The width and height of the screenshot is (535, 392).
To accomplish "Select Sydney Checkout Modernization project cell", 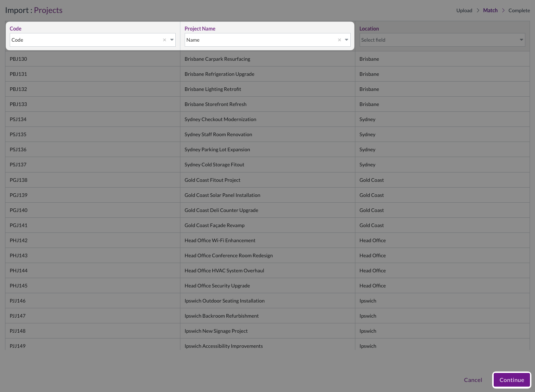I will [x=220, y=119].
